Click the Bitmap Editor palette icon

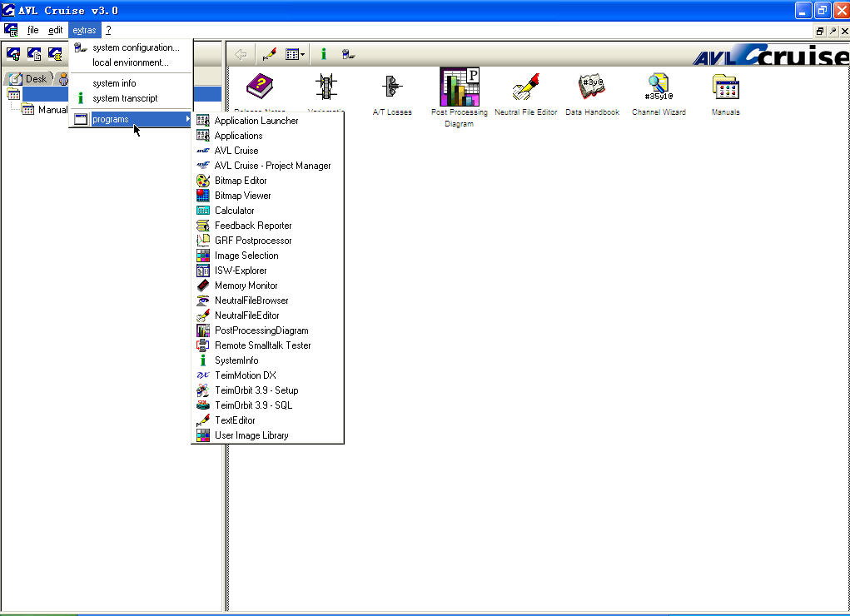(x=203, y=181)
